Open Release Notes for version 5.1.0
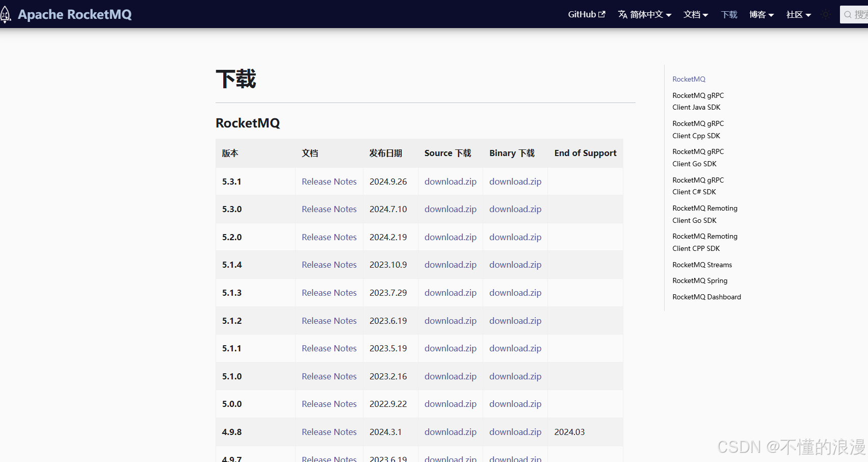The image size is (868, 462). point(329,376)
